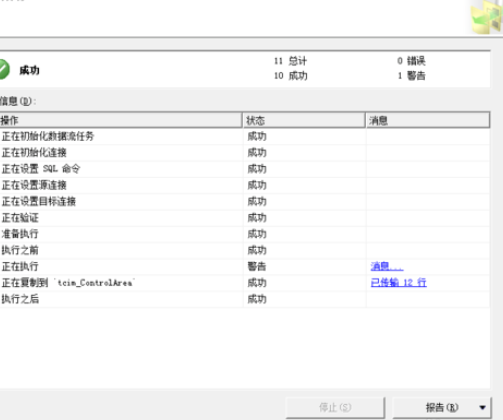
Task: Click the 0 错误 summary text
Action: [x=411, y=61]
